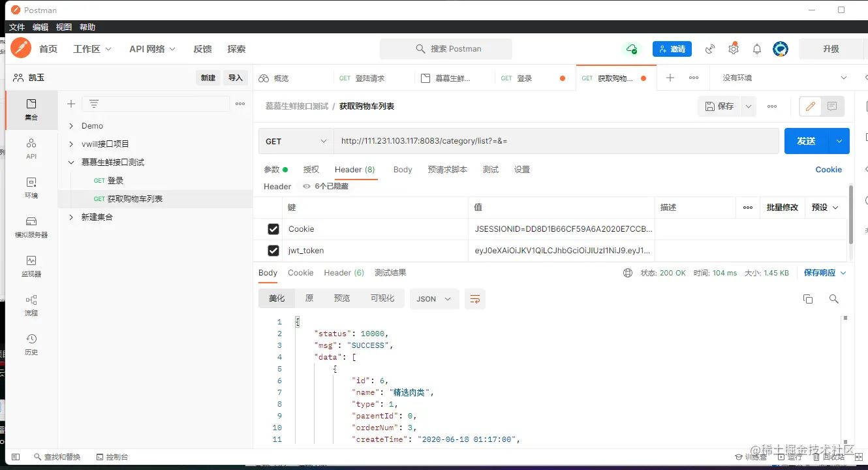Open the settings gear icon
Screen dimensions: 868x470
[734, 49]
